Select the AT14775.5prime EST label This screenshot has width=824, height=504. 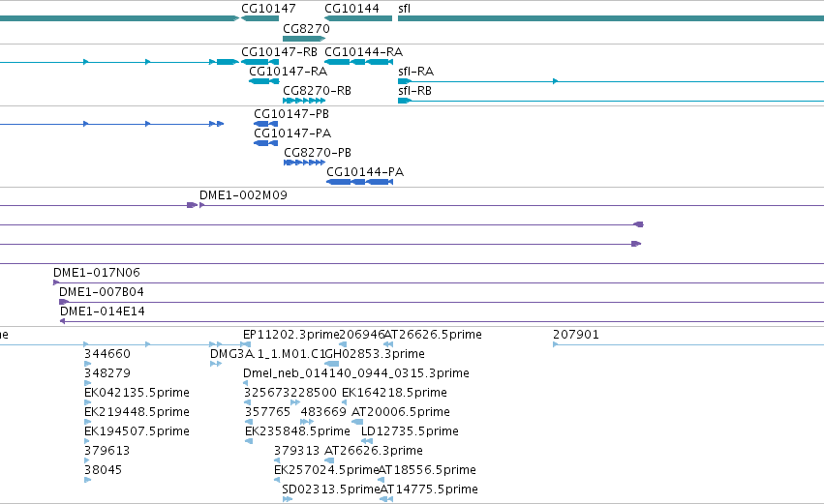(x=429, y=489)
